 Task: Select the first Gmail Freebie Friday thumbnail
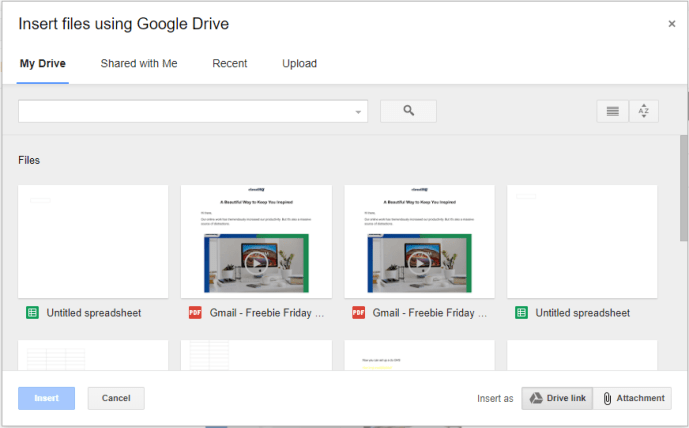[x=256, y=242]
